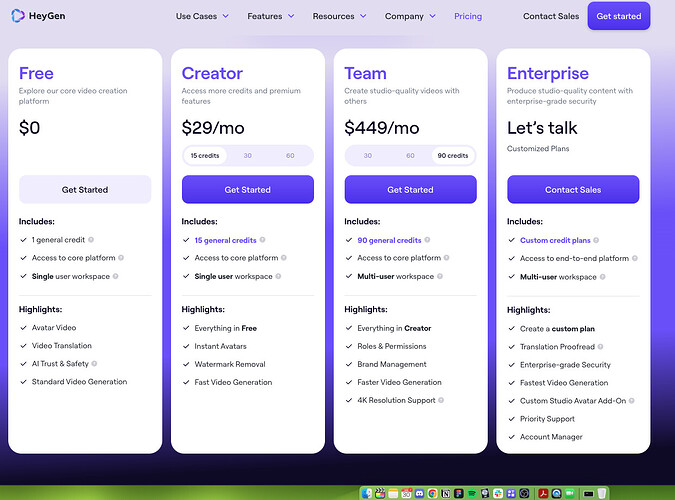Click info icon beside Creator's core platform access

[x=284, y=258]
